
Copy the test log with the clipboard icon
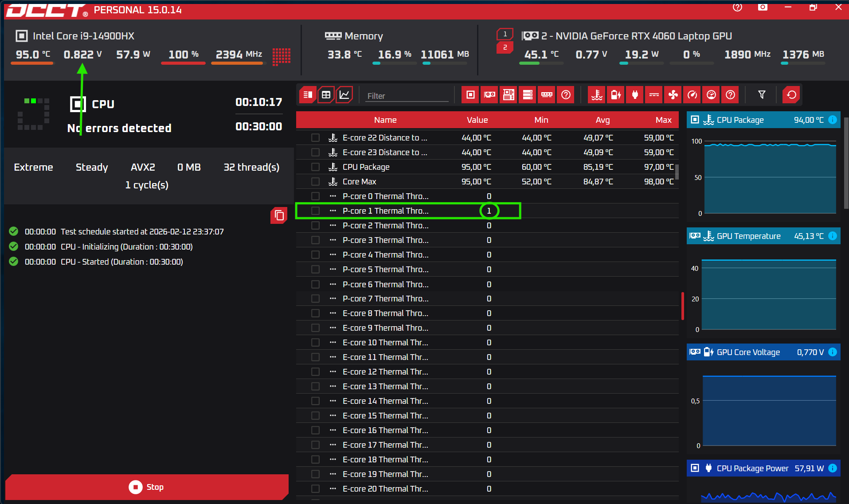(x=279, y=215)
